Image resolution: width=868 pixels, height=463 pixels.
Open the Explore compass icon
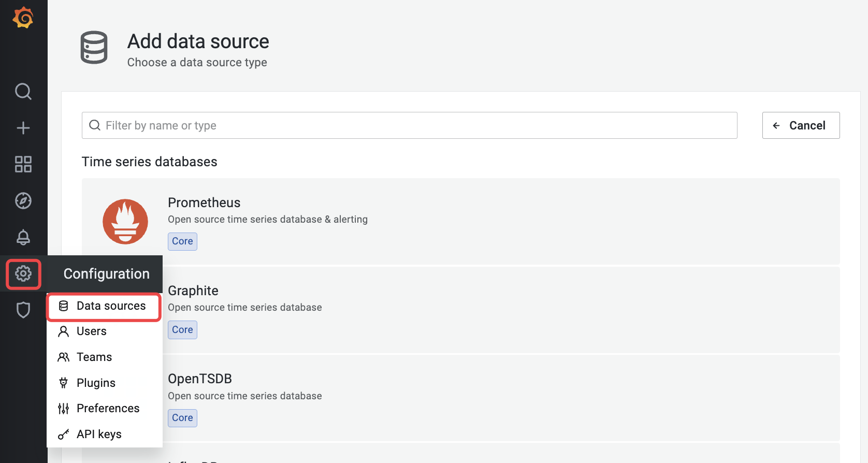(23, 200)
